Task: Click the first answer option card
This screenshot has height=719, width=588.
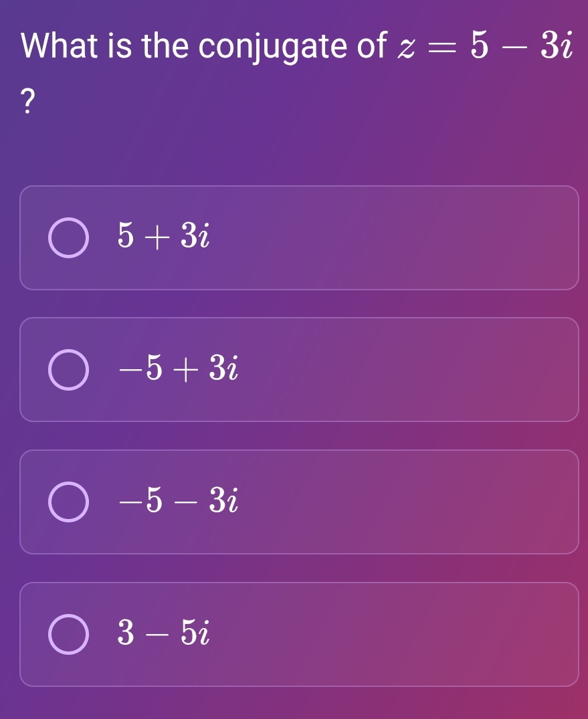Action: [x=300, y=237]
